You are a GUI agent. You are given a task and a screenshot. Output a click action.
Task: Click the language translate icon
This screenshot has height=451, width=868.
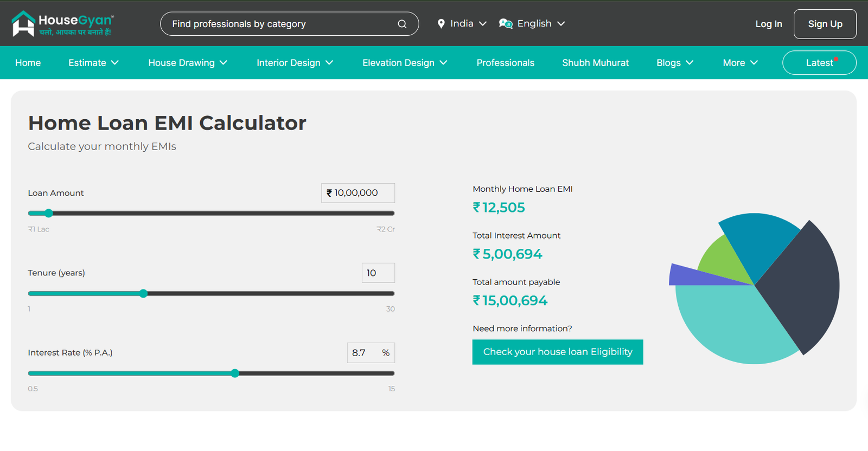[x=506, y=24]
